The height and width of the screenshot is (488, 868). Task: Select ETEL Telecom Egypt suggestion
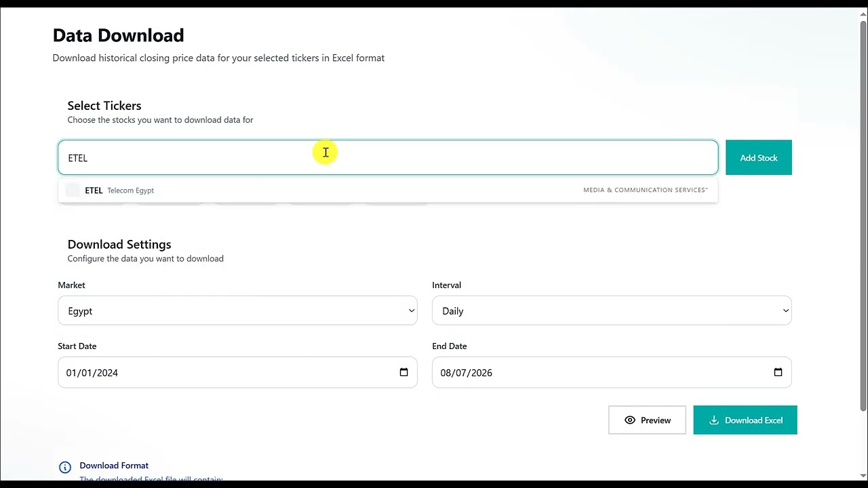pyautogui.click(x=388, y=190)
